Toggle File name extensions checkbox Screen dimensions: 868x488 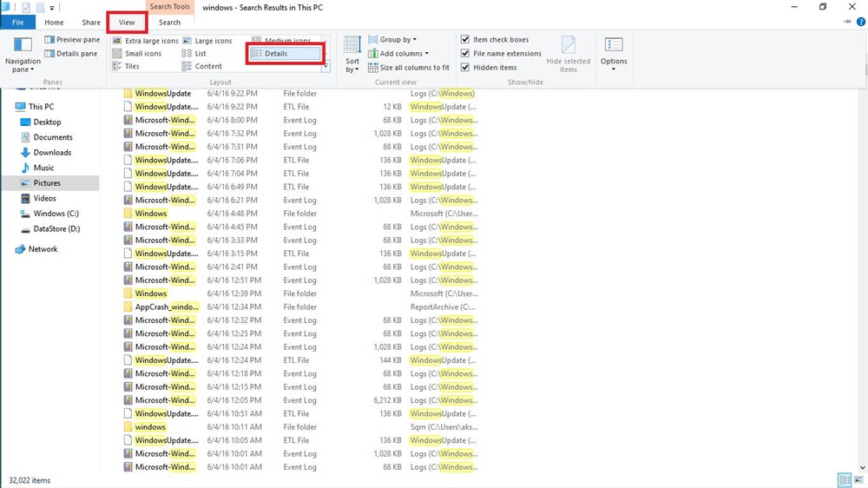465,54
